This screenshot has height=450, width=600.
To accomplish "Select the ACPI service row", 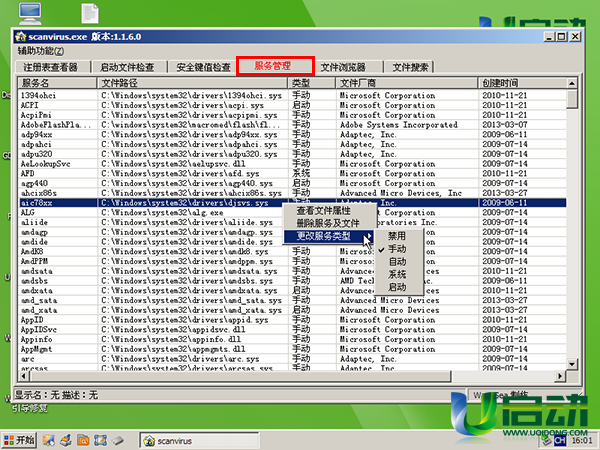I will (x=293, y=105).
